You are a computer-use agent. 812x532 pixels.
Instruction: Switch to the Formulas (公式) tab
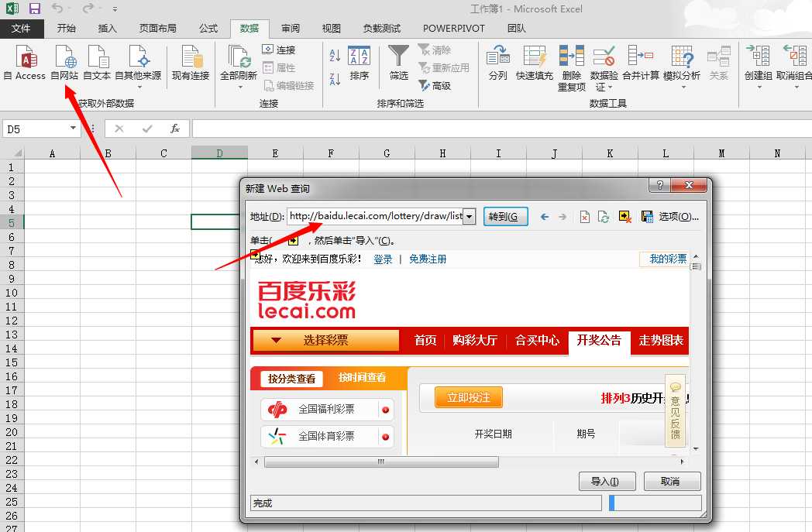click(x=208, y=29)
